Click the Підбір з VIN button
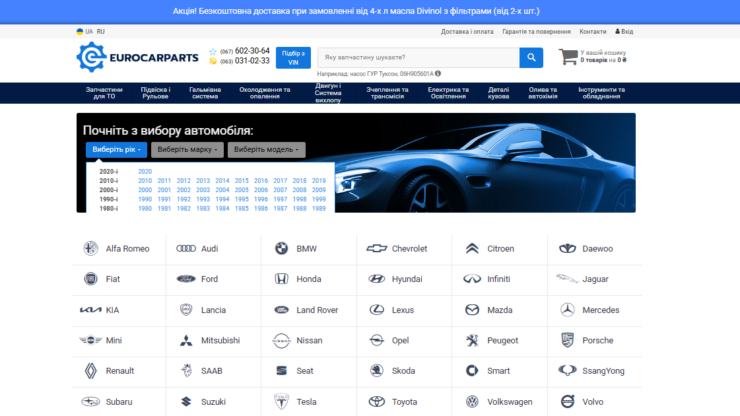The width and height of the screenshot is (740, 416). pyautogui.click(x=293, y=58)
